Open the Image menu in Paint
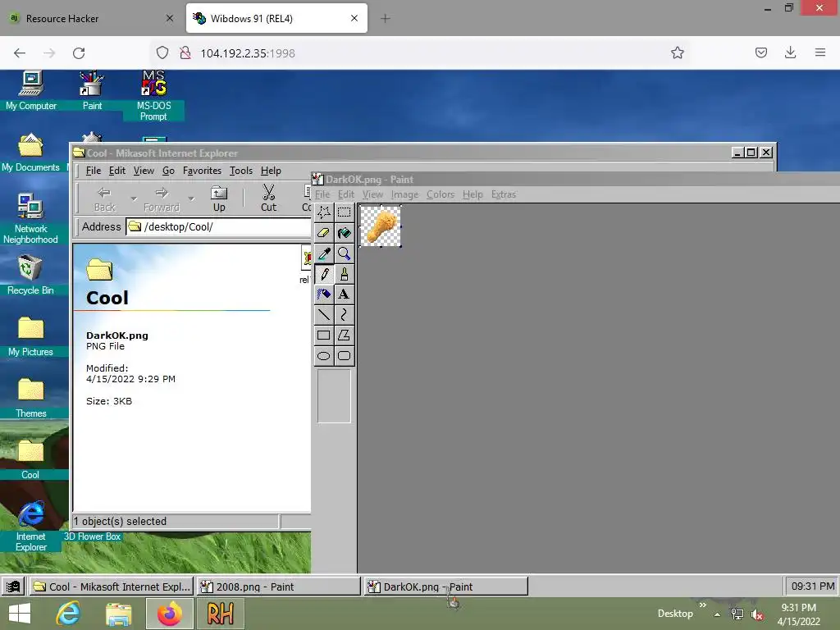This screenshot has height=630, width=840. point(404,194)
